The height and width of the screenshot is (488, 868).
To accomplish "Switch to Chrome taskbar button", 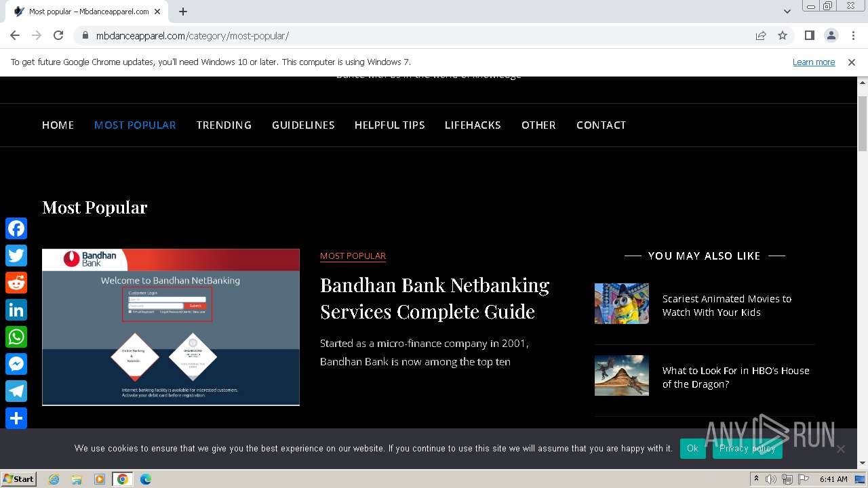I will click(x=123, y=479).
